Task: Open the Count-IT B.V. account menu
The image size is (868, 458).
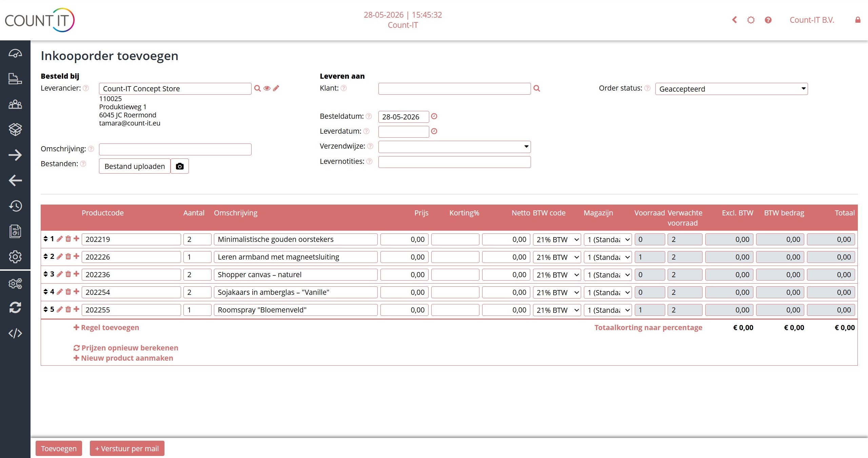Action: (x=812, y=20)
